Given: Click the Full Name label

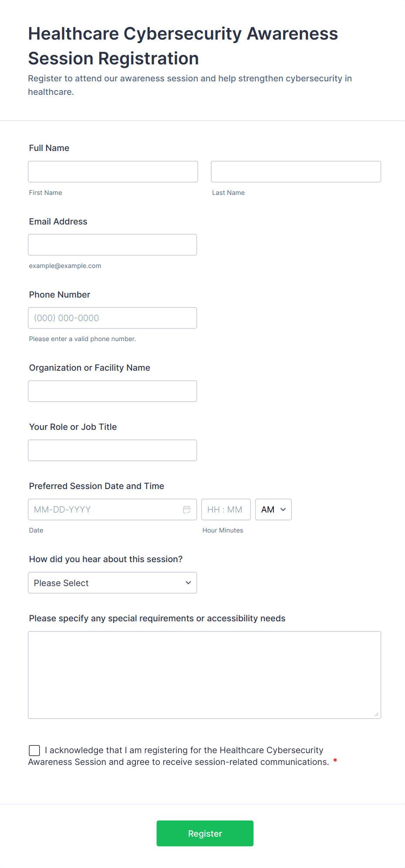Looking at the screenshot, I should [49, 148].
